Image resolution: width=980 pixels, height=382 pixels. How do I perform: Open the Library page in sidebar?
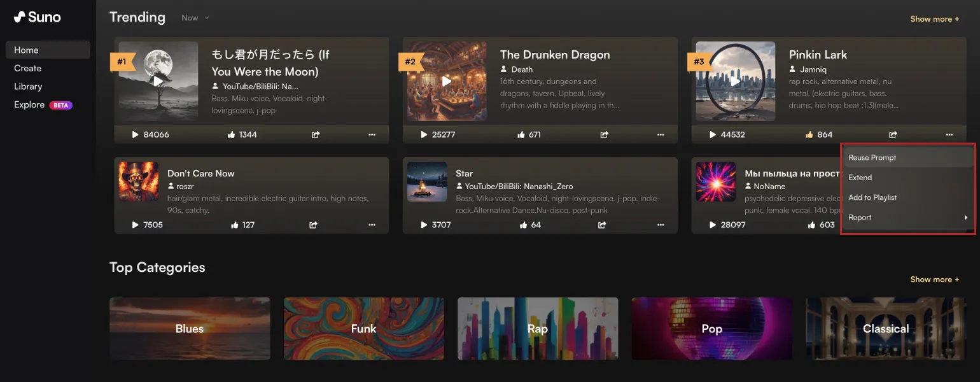pos(29,87)
